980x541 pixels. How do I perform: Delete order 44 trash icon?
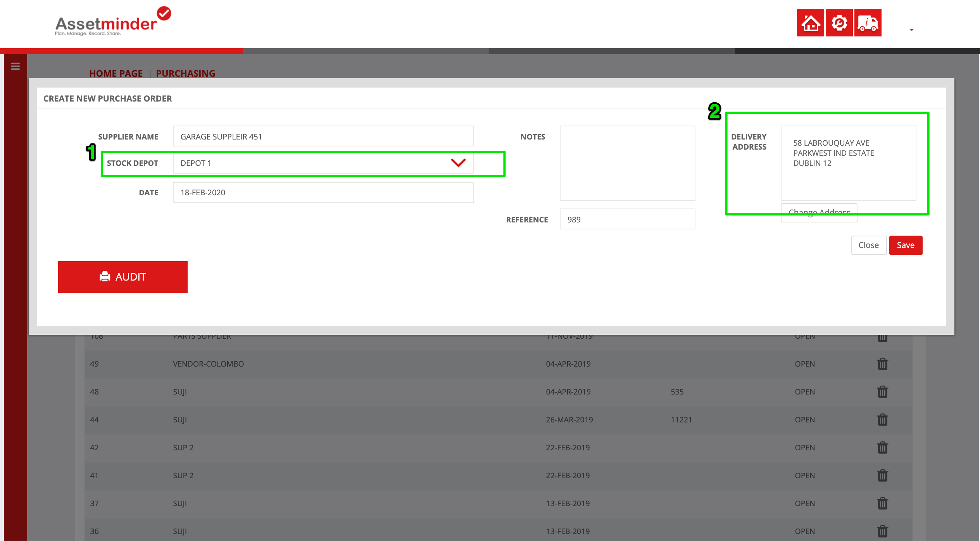coord(882,420)
